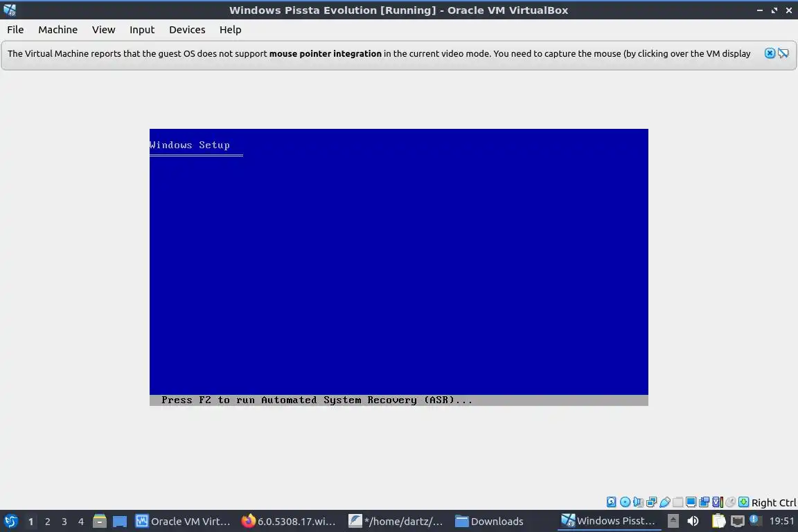Image resolution: width=798 pixels, height=532 pixels.
Task: Switch to workspace 2
Action: coord(47,522)
